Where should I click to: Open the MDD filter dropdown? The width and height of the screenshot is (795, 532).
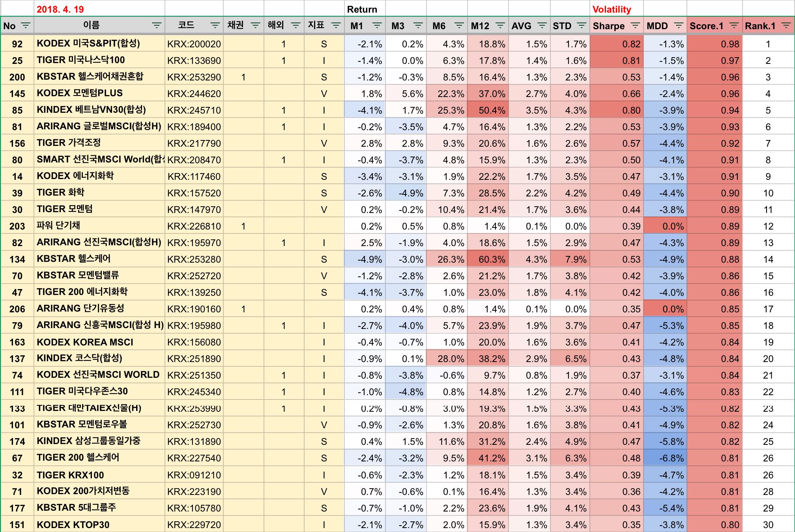click(x=679, y=26)
